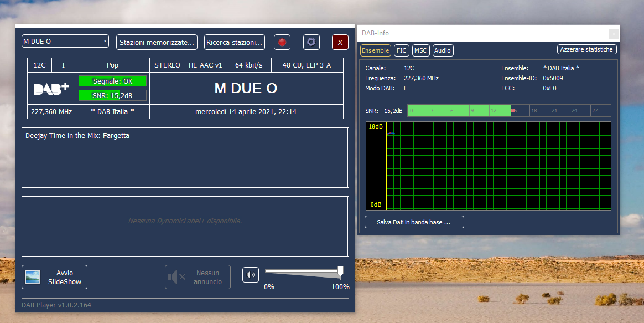644x323 pixels.
Task: Open settings via gear icon
Action: (311, 42)
